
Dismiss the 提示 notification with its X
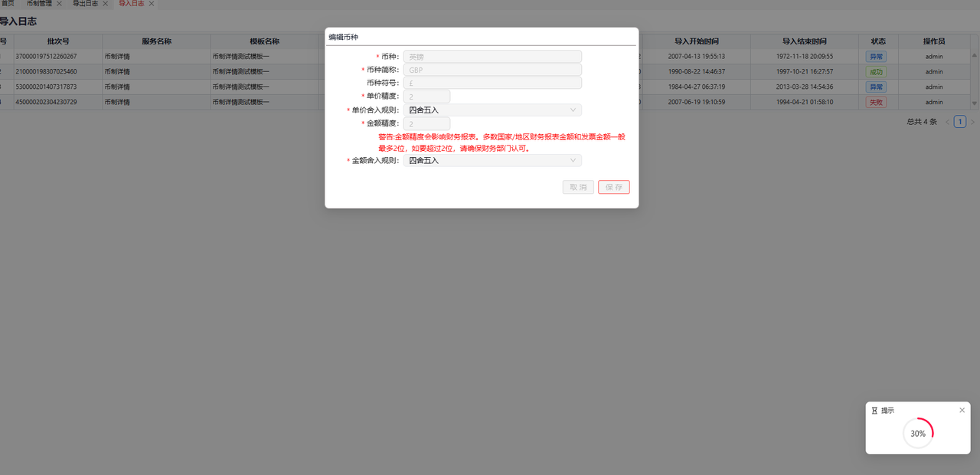(962, 410)
